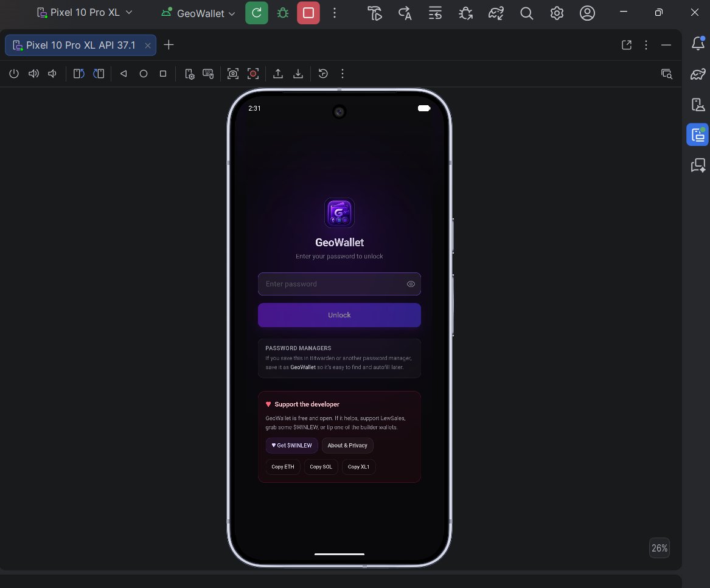The image size is (710, 588).
Task: Toggle hardware input keyboard icon
Action: [208, 74]
